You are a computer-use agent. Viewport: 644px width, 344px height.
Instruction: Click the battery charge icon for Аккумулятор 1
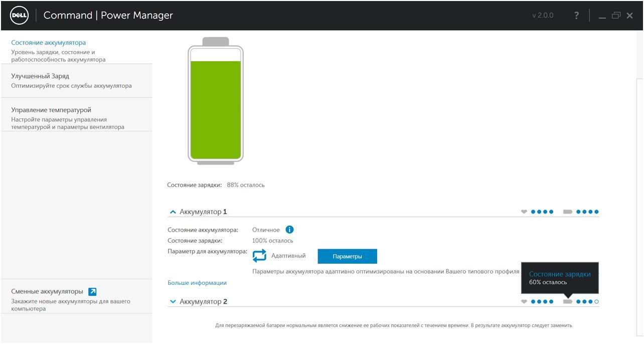[567, 212]
